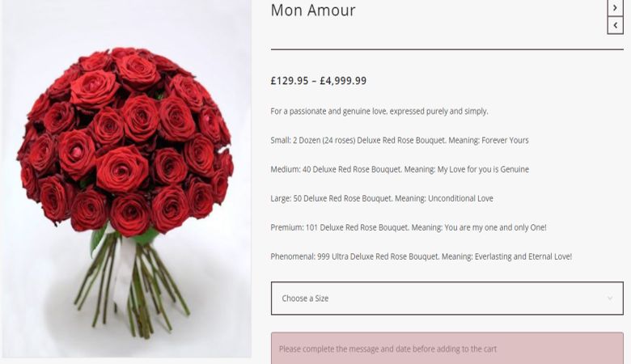Viewport: 631px width, 364px height.
Task: Click the 'For a passionate and genuine love' text
Action: pos(379,111)
